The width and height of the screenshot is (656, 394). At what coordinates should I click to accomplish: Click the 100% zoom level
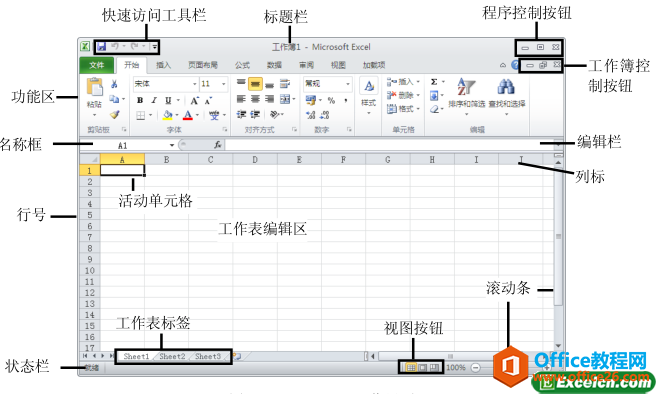click(x=456, y=368)
